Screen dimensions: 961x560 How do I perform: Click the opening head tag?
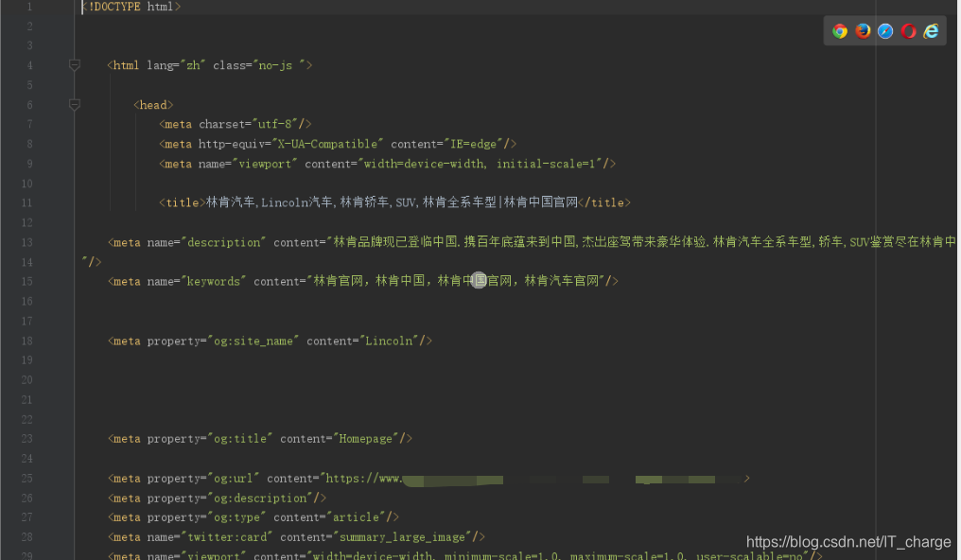[153, 105]
